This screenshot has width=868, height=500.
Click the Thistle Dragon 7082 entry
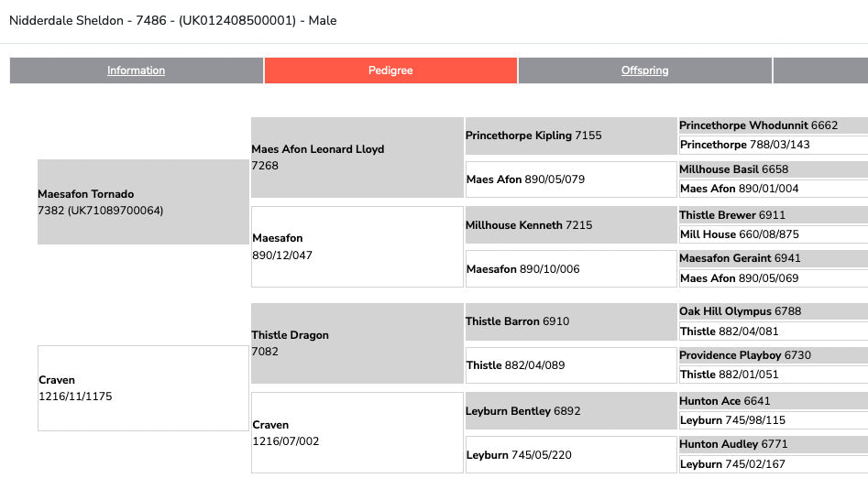[x=357, y=342]
